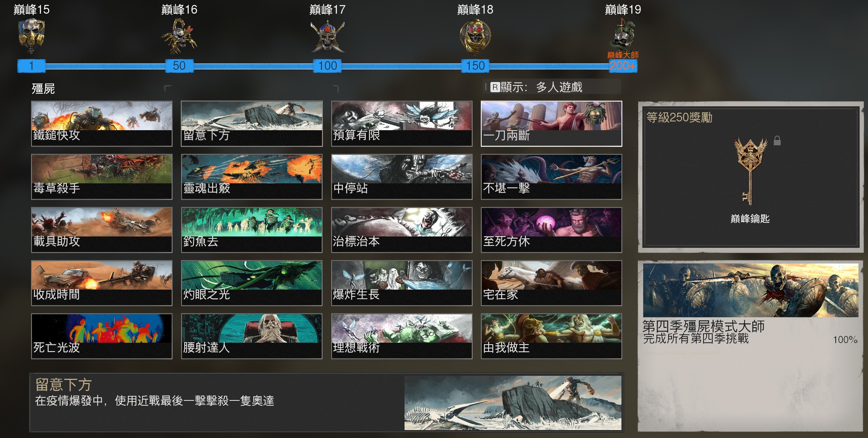Open the 一刀兩斷 challenge card
The width and height of the screenshot is (868, 438).
552,123
